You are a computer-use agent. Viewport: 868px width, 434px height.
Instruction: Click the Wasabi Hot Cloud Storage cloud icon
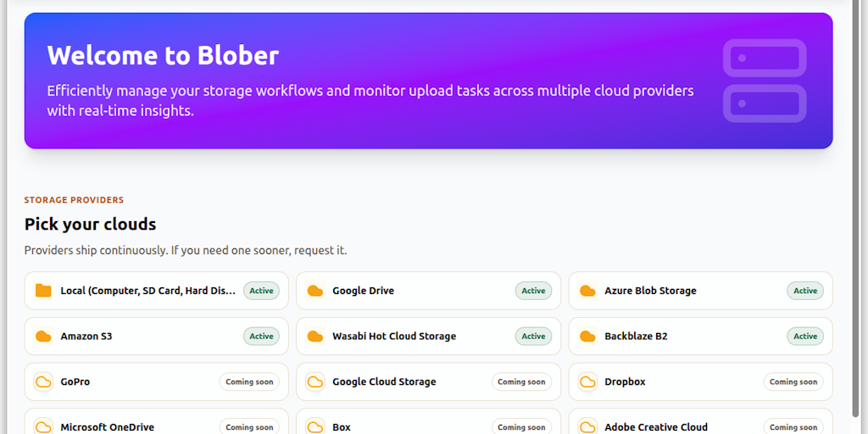click(x=315, y=336)
